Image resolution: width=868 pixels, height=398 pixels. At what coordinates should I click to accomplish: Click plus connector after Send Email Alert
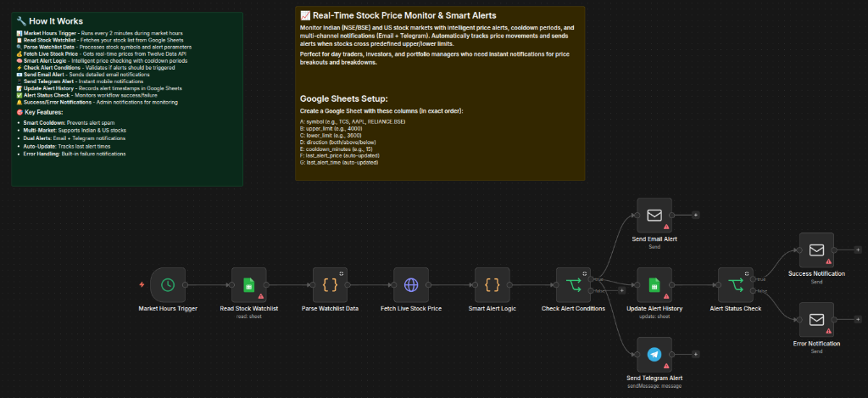point(696,215)
